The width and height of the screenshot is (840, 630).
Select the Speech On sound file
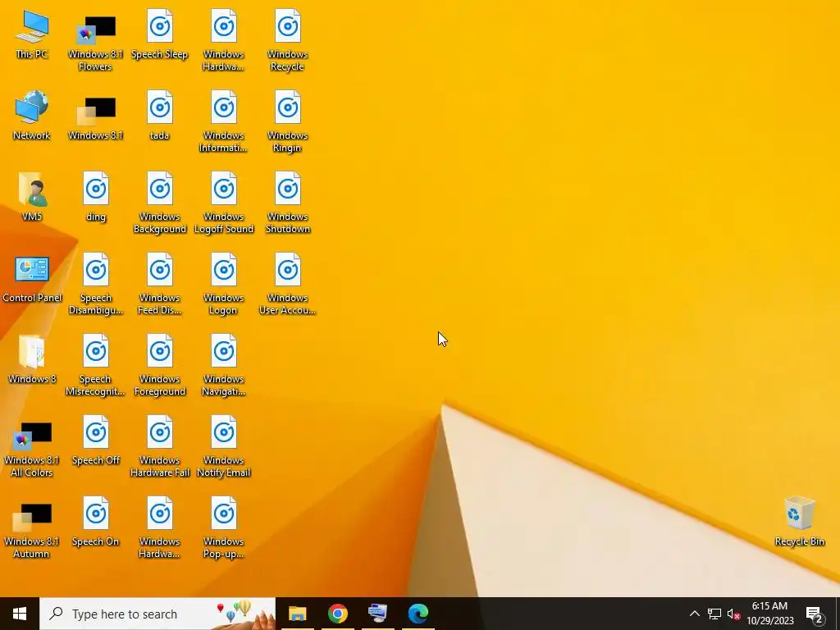click(96, 523)
